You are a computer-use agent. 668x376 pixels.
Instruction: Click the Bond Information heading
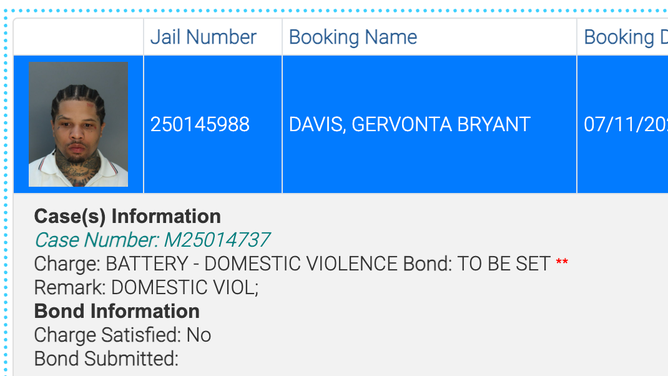tap(117, 311)
